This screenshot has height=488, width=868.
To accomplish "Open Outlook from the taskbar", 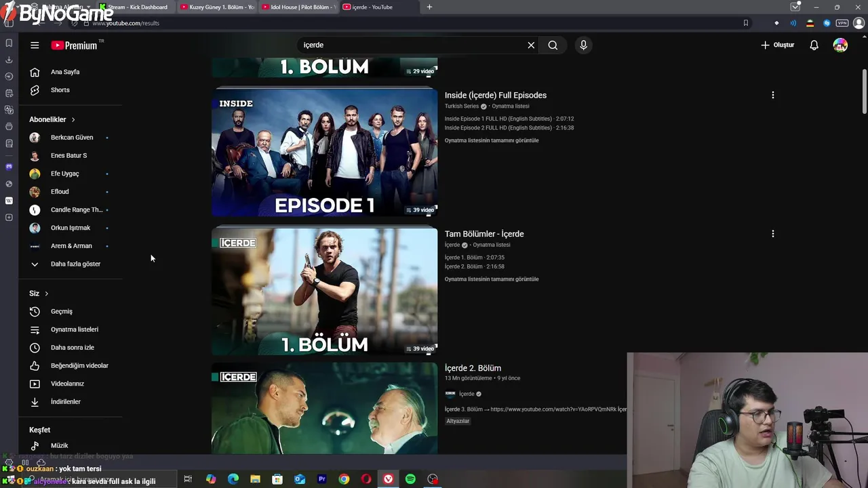I will [x=299, y=479].
